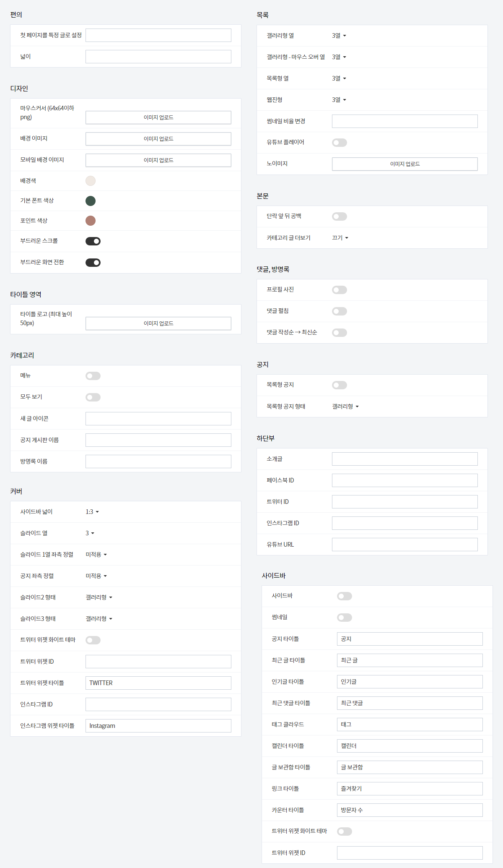The height and width of the screenshot is (868, 503).
Task: Turn on 유튜브 플레이어 toggle
Action: point(340,143)
